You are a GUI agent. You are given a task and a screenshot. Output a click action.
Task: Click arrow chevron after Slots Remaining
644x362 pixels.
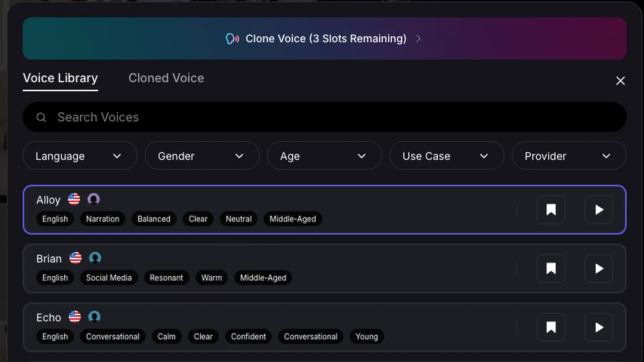pos(418,39)
